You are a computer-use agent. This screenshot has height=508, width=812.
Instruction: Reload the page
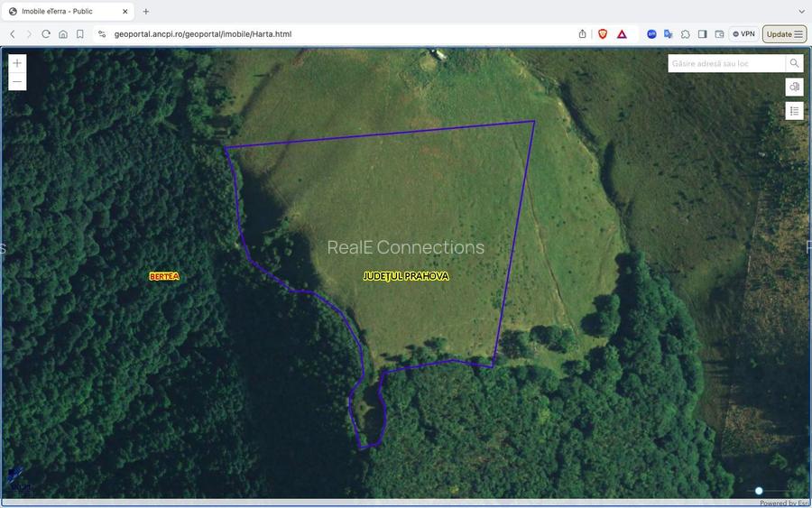[x=46, y=34]
